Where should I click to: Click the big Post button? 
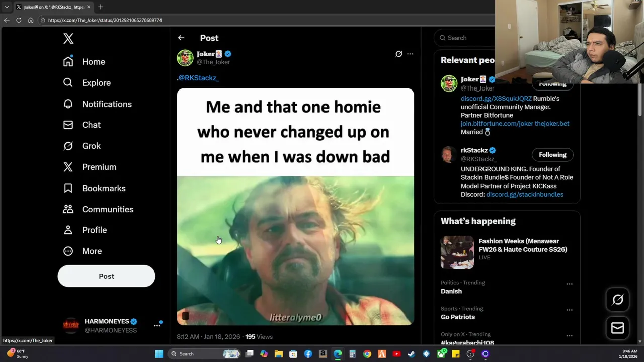(x=106, y=276)
